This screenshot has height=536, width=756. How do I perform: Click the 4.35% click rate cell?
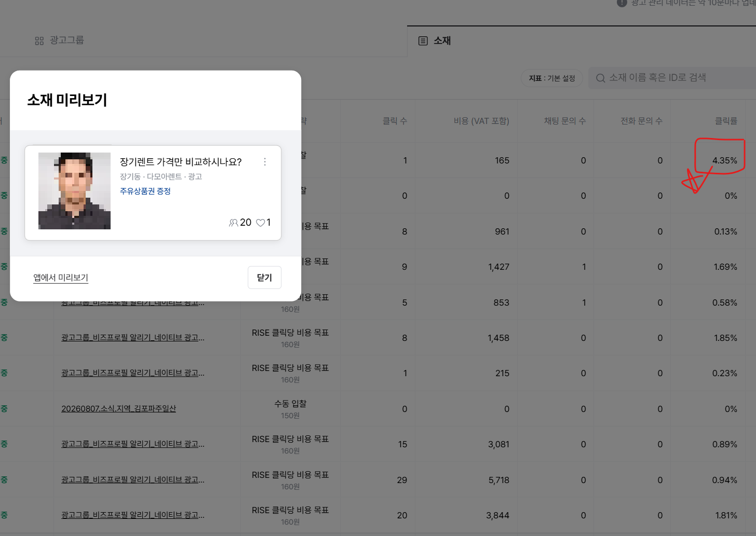pyautogui.click(x=725, y=160)
